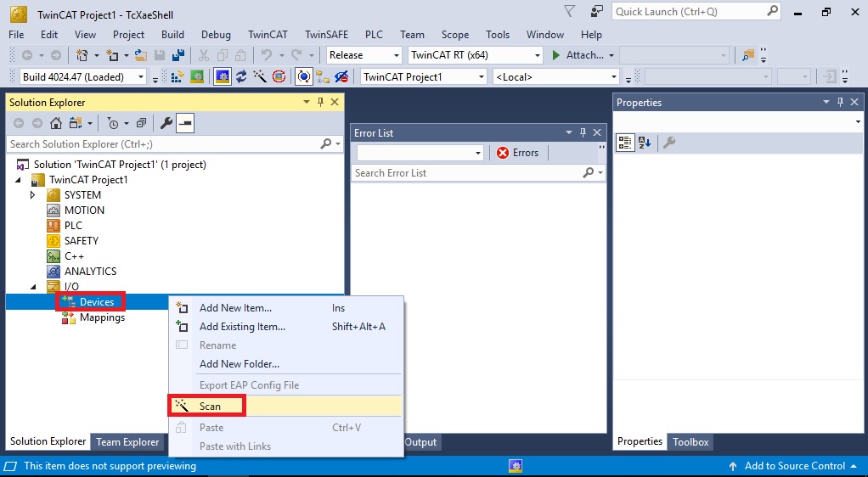868x477 pixels.
Task: Click the green Attach play icon
Action: point(556,55)
